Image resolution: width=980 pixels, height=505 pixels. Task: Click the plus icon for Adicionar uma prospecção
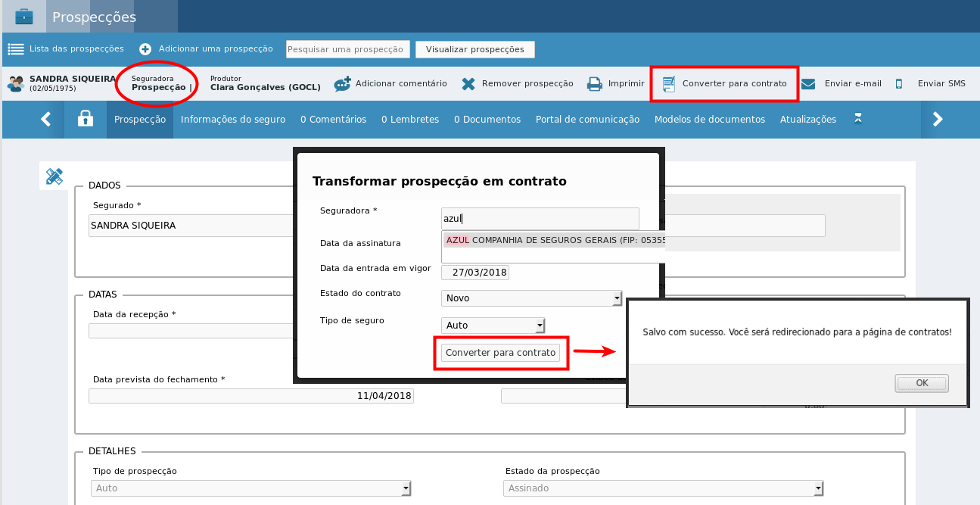[x=145, y=49]
